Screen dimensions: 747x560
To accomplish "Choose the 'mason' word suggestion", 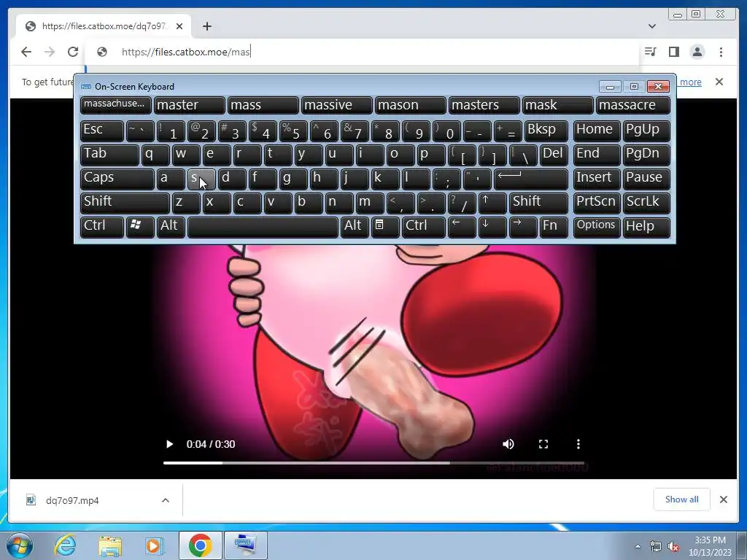I will point(410,105).
